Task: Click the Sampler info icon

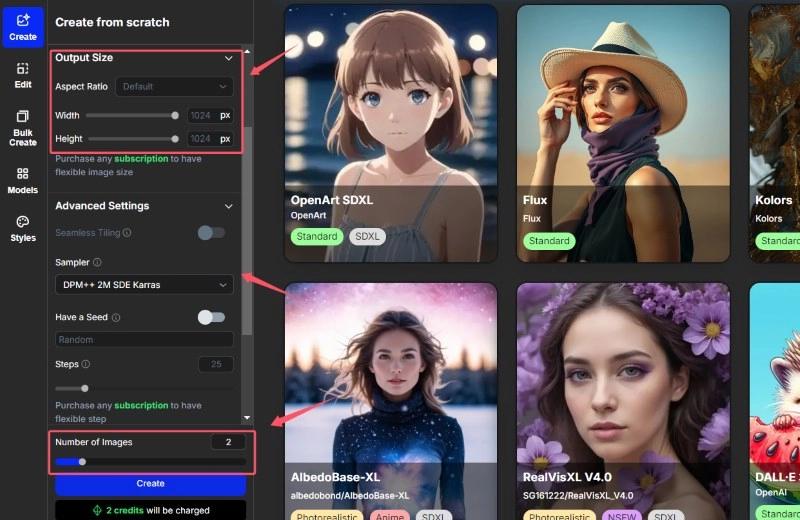Action: [x=97, y=262]
